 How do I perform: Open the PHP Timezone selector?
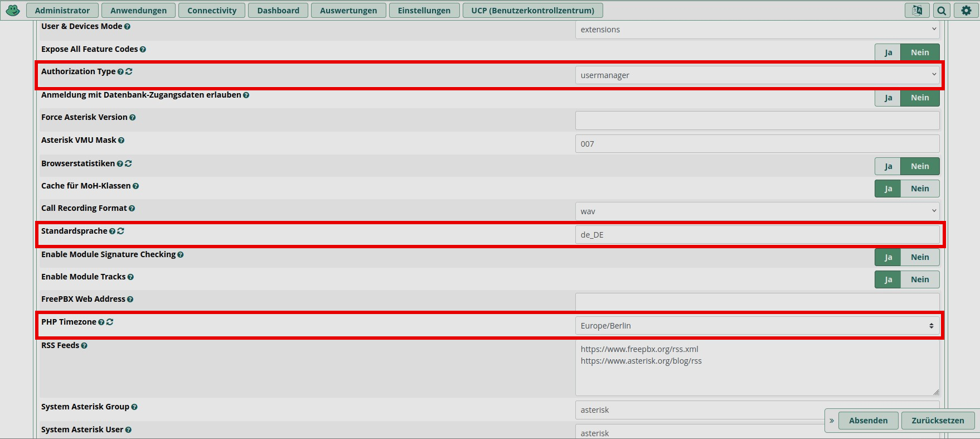tap(756, 326)
